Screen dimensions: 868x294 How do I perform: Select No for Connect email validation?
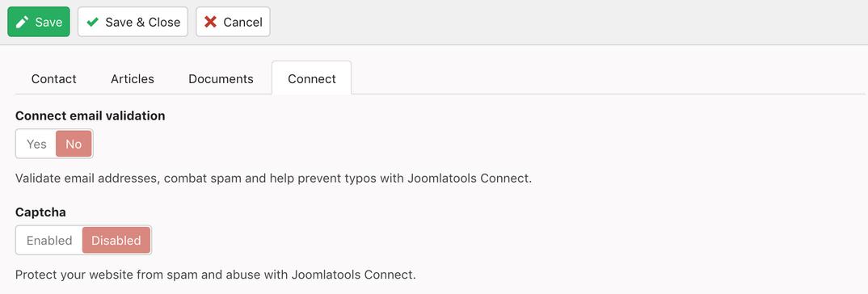[x=74, y=144]
